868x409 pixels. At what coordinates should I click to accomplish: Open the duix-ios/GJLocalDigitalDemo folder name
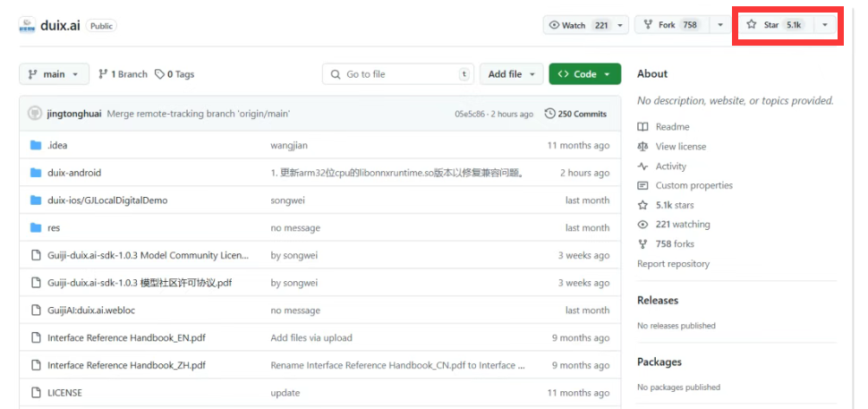coord(107,200)
